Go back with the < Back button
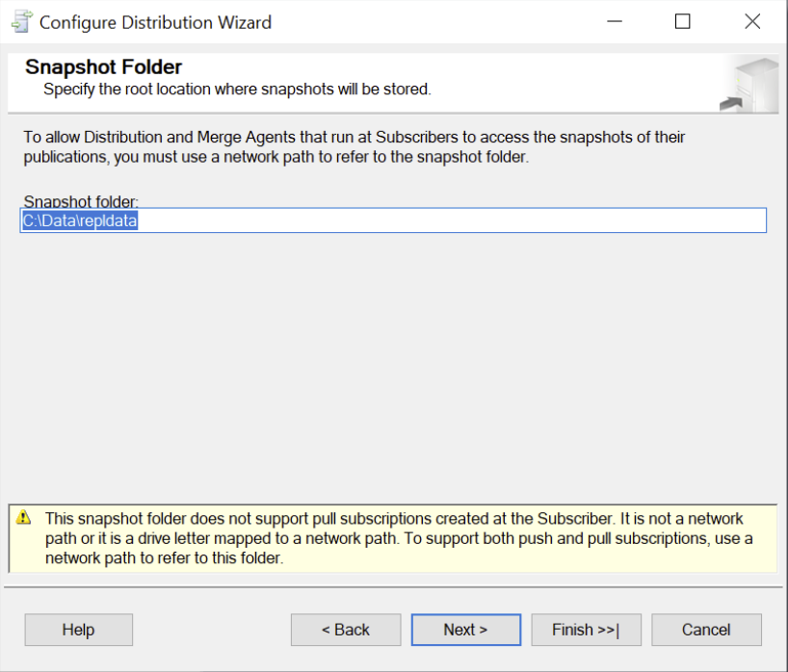Image resolution: width=788 pixels, height=672 pixels. point(346,630)
